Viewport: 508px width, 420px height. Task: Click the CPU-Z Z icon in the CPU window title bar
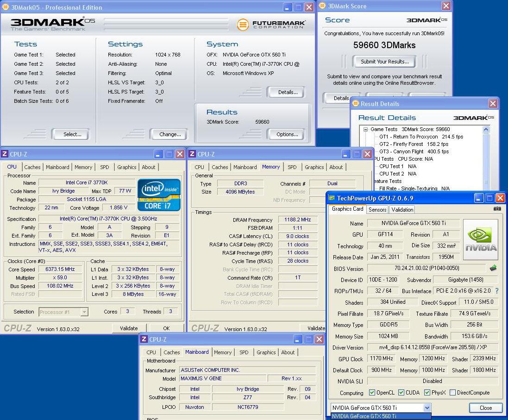pyautogui.click(x=5, y=154)
